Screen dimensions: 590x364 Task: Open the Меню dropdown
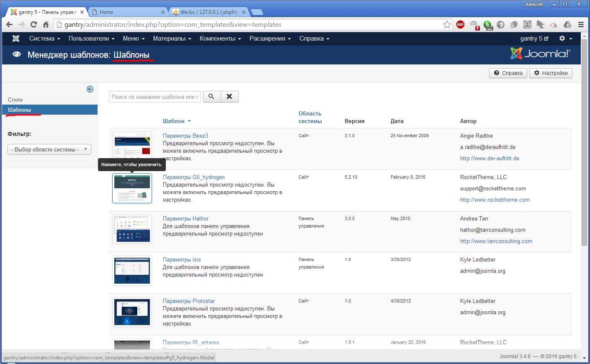134,38
